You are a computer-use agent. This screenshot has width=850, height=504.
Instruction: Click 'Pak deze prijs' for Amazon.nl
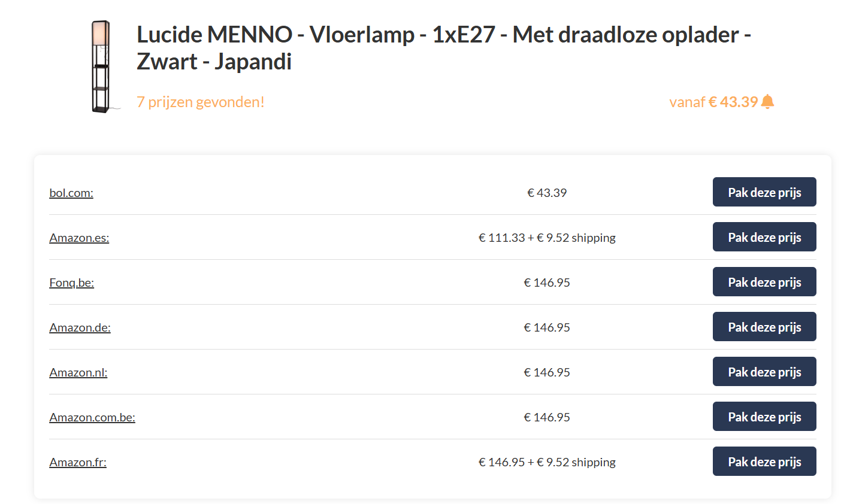[x=764, y=371]
